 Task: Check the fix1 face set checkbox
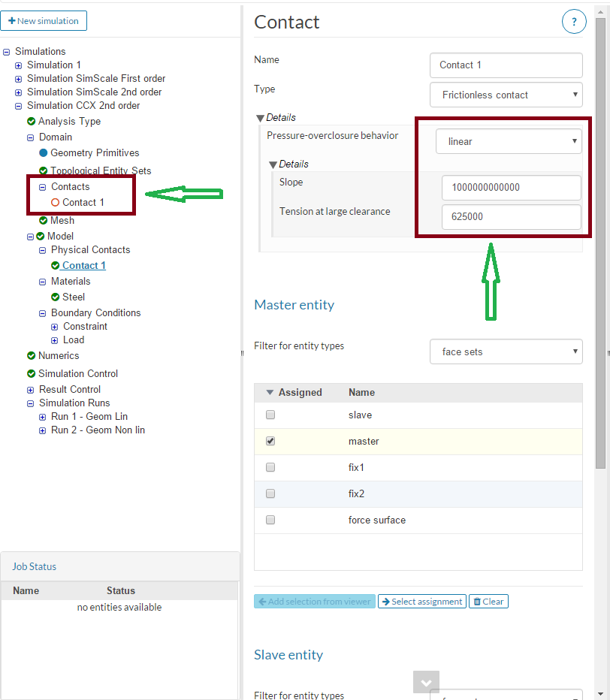coord(270,467)
